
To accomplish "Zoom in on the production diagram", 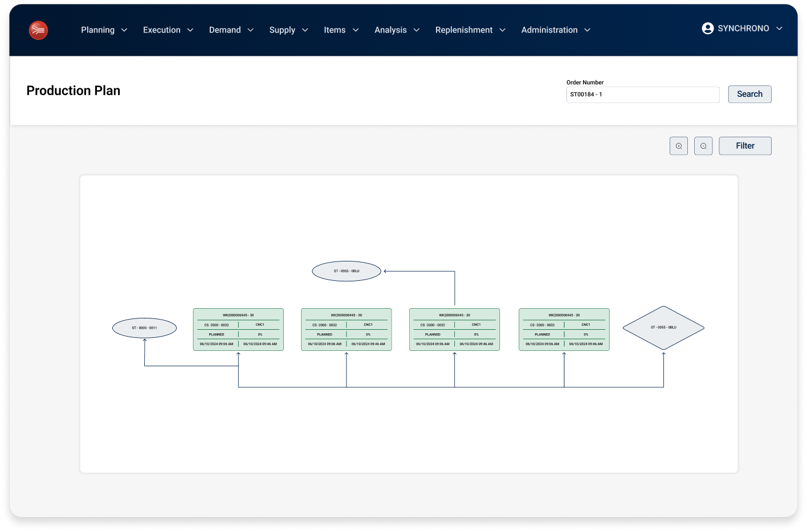I will coord(678,146).
